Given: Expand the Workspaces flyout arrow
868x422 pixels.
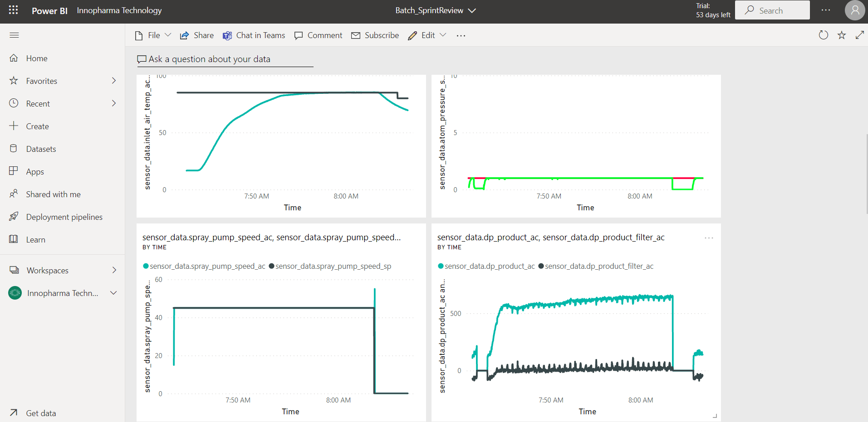Looking at the screenshot, I should pyautogui.click(x=114, y=270).
